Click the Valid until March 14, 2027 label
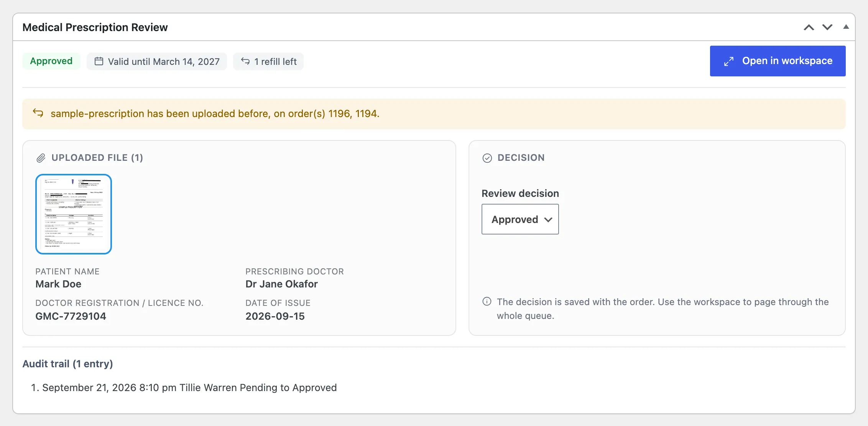The image size is (868, 426). (164, 61)
